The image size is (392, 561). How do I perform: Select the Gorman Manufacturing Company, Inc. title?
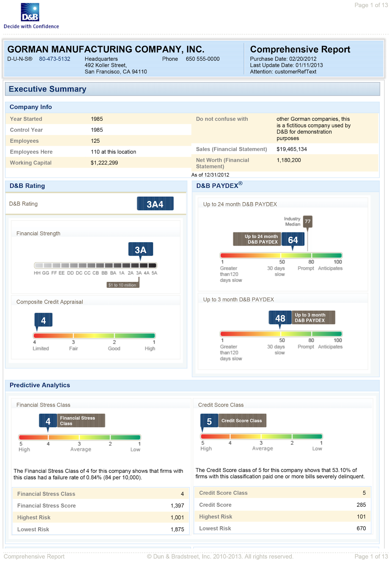point(106,49)
